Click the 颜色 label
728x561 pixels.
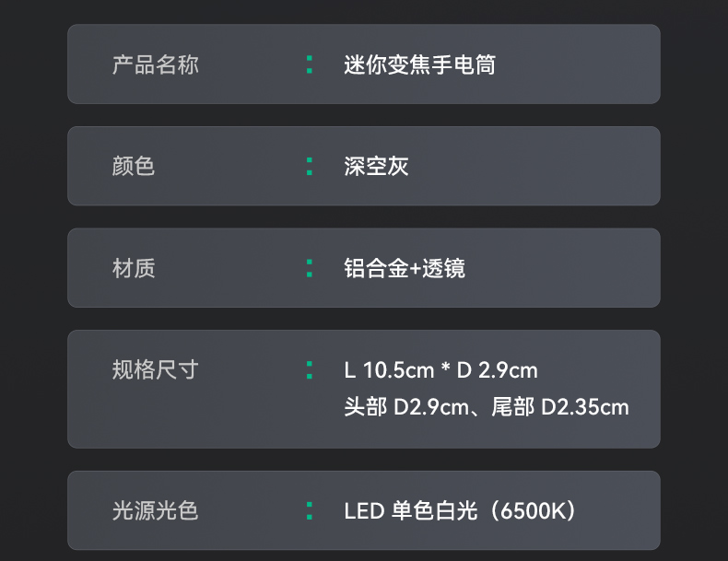click(x=134, y=166)
